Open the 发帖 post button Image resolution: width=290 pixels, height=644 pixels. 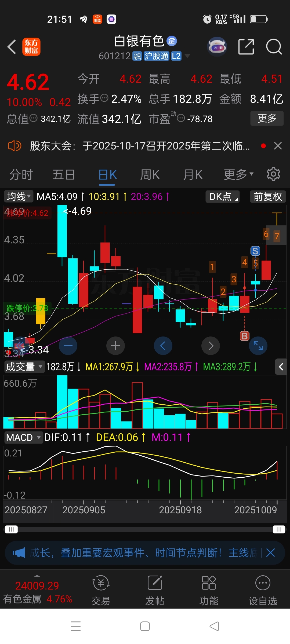[155, 591]
